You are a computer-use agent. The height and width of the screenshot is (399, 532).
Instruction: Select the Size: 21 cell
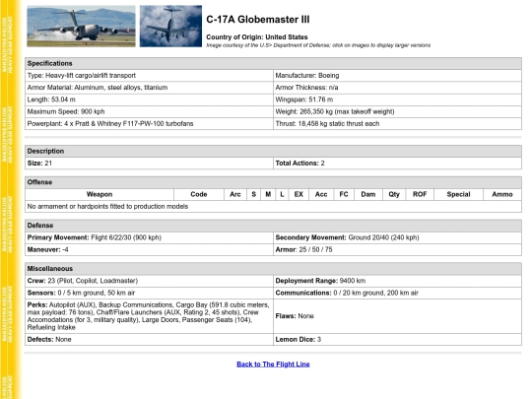(149, 164)
